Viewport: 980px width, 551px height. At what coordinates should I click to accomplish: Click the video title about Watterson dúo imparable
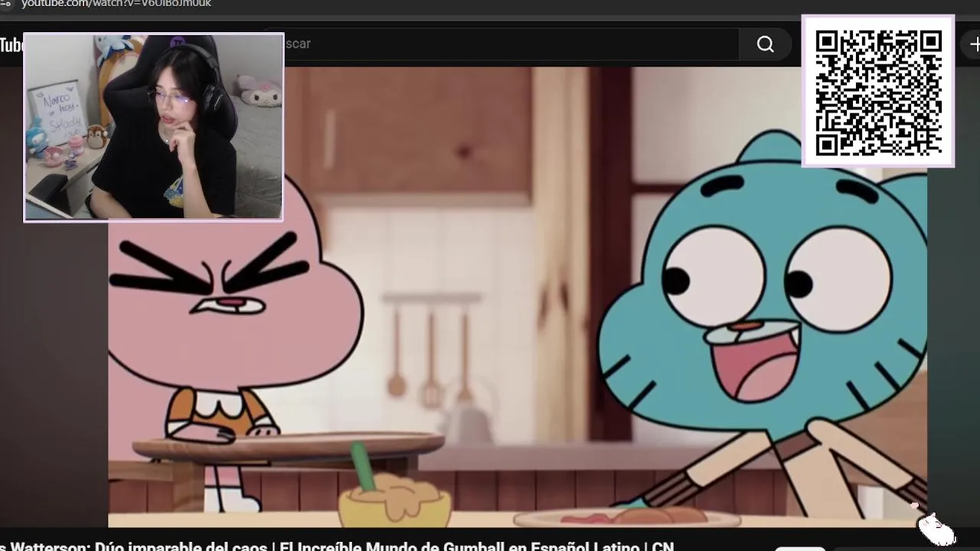[337, 546]
